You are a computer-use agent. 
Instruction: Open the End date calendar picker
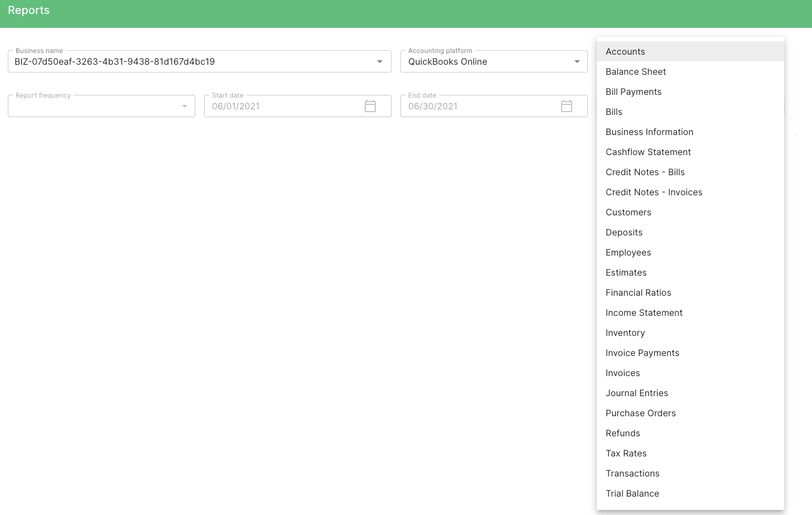tap(567, 106)
